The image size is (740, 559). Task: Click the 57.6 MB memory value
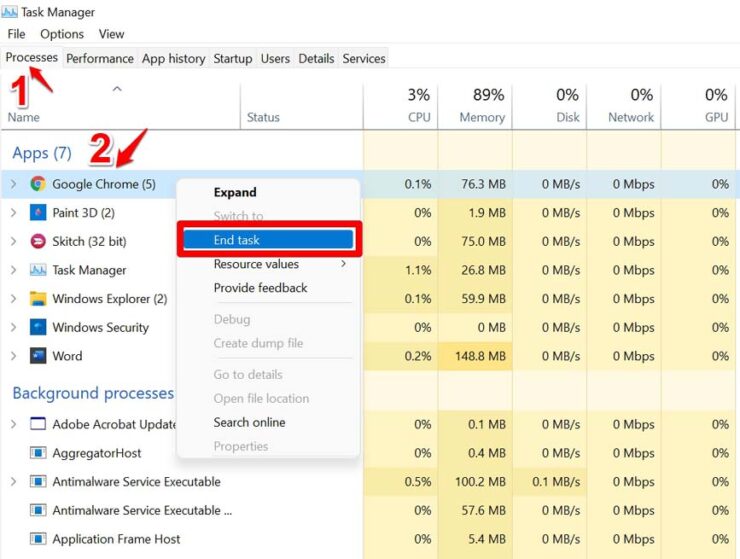(483, 510)
